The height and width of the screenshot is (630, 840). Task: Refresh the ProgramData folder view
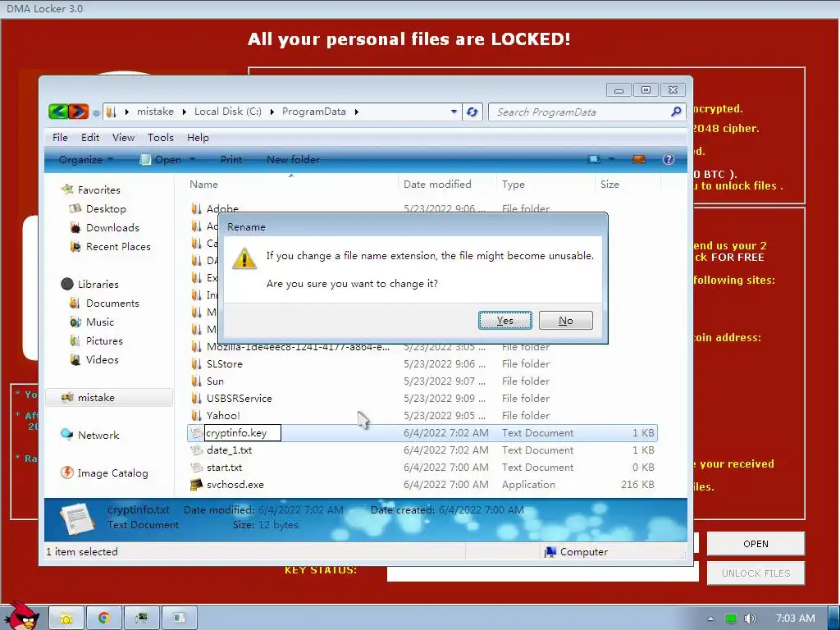pos(472,112)
